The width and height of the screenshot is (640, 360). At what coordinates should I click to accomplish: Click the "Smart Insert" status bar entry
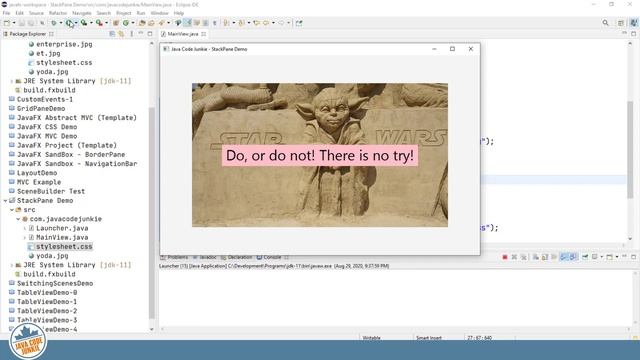click(x=429, y=338)
